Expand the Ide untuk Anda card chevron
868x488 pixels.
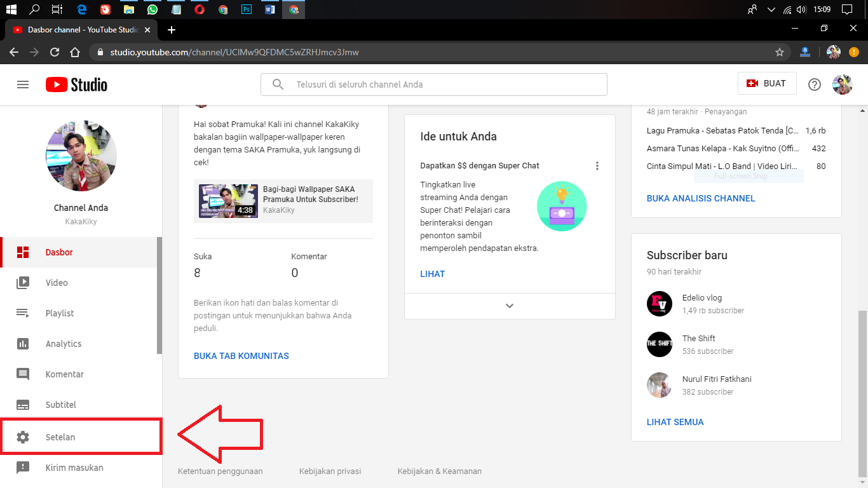(510, 306)
